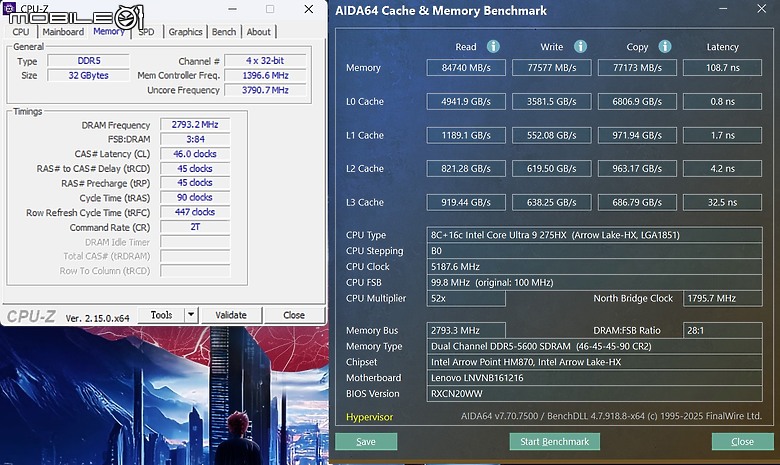Image resolution: width=780 pixels, height=465 pixels.
Task: Click the FSB:DRAM value 3:84
Action: pos(195,139)
